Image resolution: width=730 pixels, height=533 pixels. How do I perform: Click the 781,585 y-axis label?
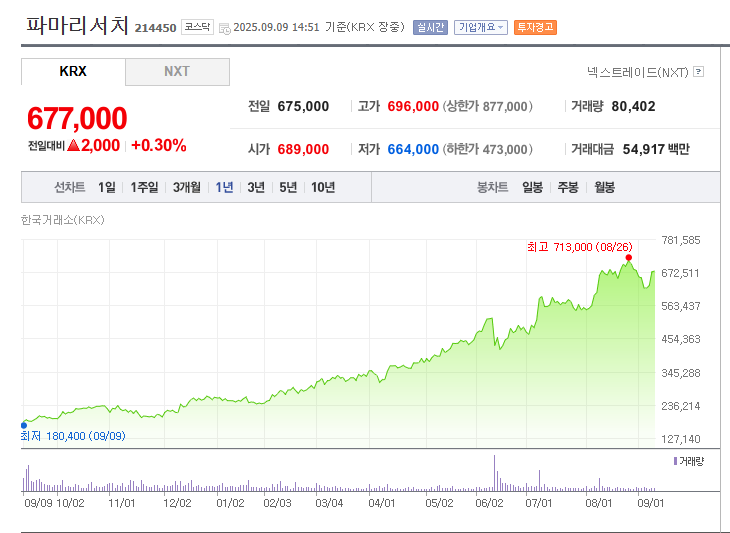681,240
